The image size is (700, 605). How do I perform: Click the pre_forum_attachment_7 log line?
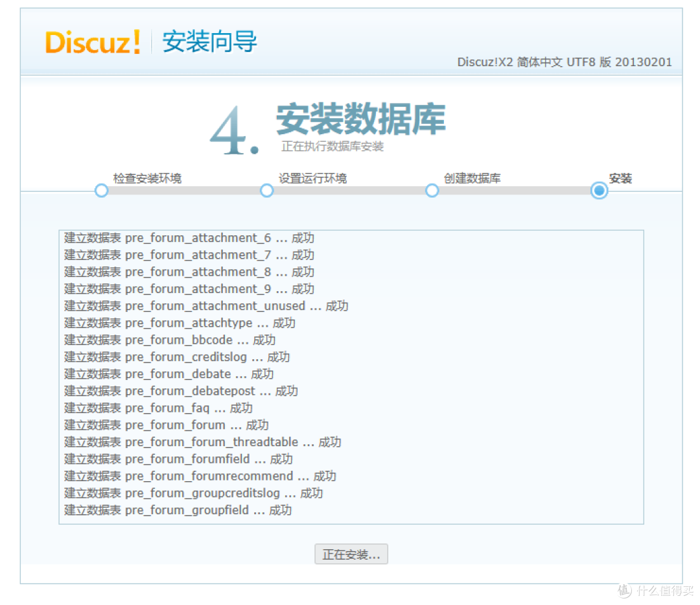(189, 255)
